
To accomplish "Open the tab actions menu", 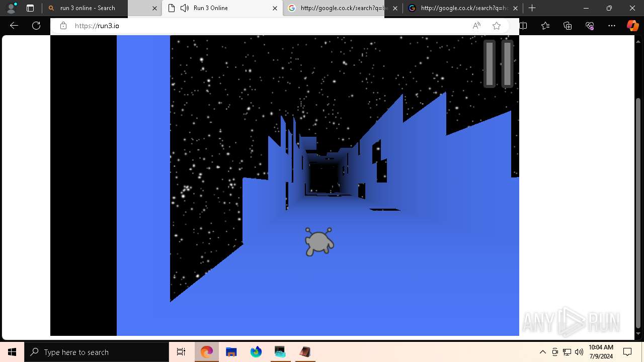I will [x=30, y=8].
